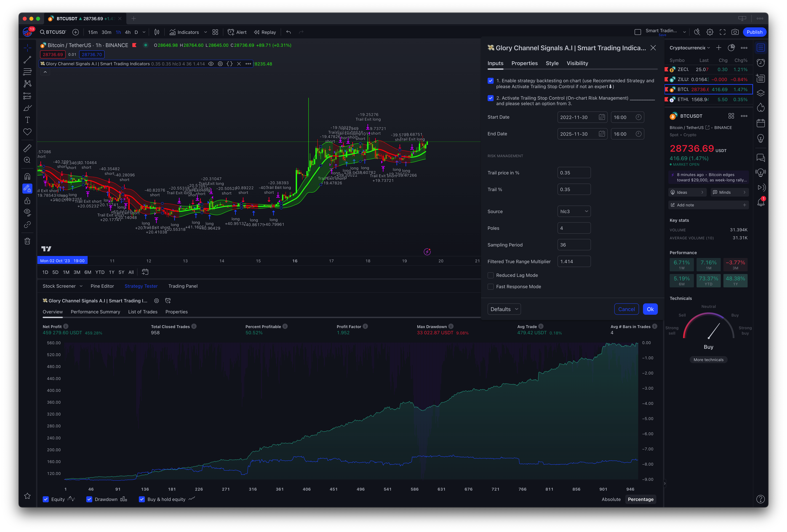787x532 pixels.
Task: Open the ruler measure tool
Action: 27,148
